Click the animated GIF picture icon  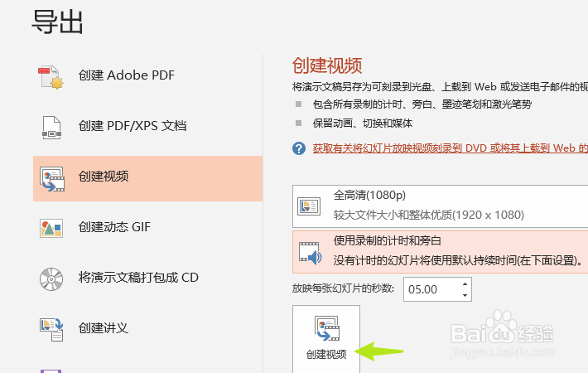click(x=51, y=228)
